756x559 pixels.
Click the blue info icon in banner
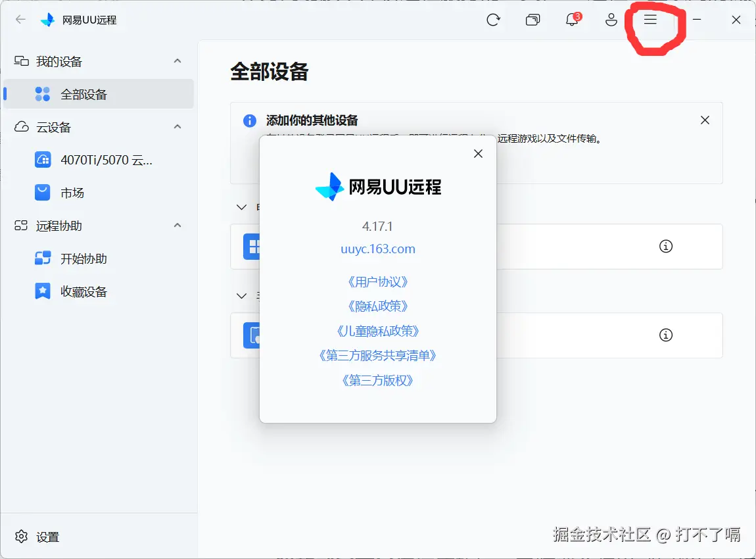250,120
